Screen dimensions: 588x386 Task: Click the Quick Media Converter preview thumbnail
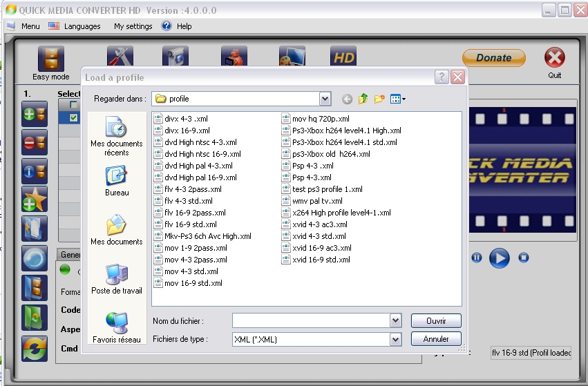(523, 170)
